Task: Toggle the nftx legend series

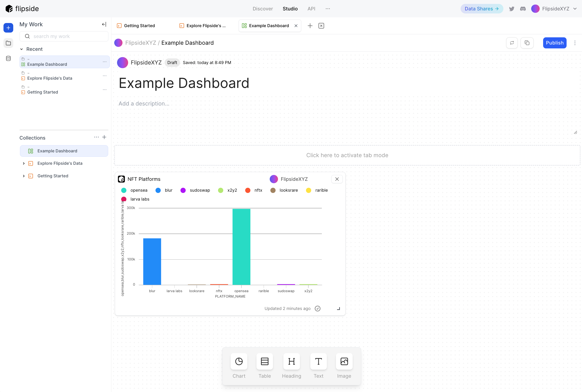Action: click(254, 190)
